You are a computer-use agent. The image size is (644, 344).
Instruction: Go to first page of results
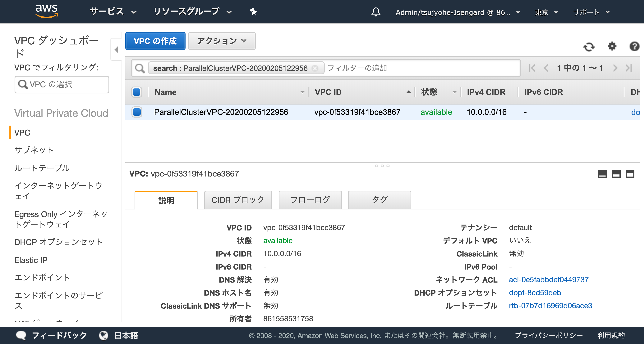pyautogui.click(x=532, y=68)
